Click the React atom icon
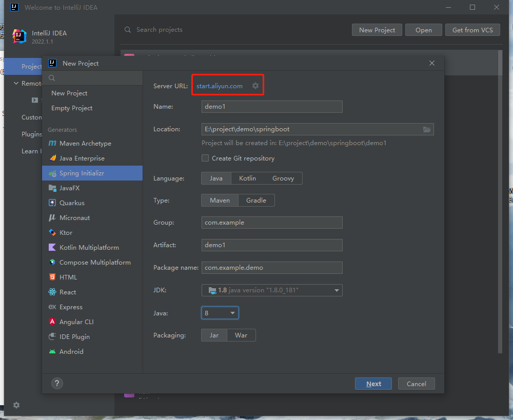This screenshot has width=513, height=420. (52, 292)
